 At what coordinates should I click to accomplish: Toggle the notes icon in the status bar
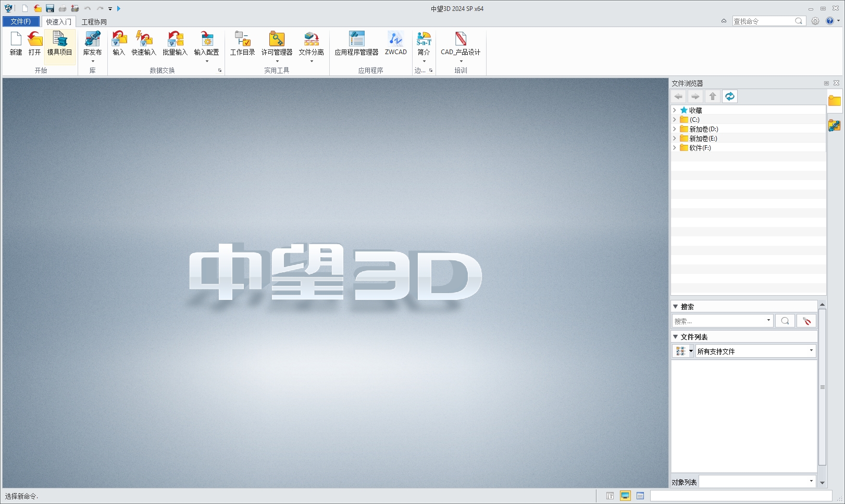click(x=640, y=495)
